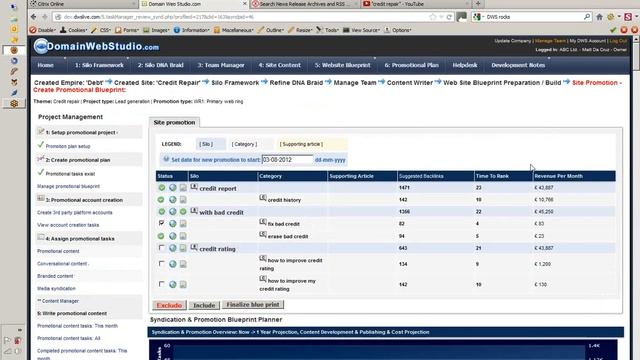
Task: Open the CSS dropdown in developer toolbar
Action: point(101,30)
